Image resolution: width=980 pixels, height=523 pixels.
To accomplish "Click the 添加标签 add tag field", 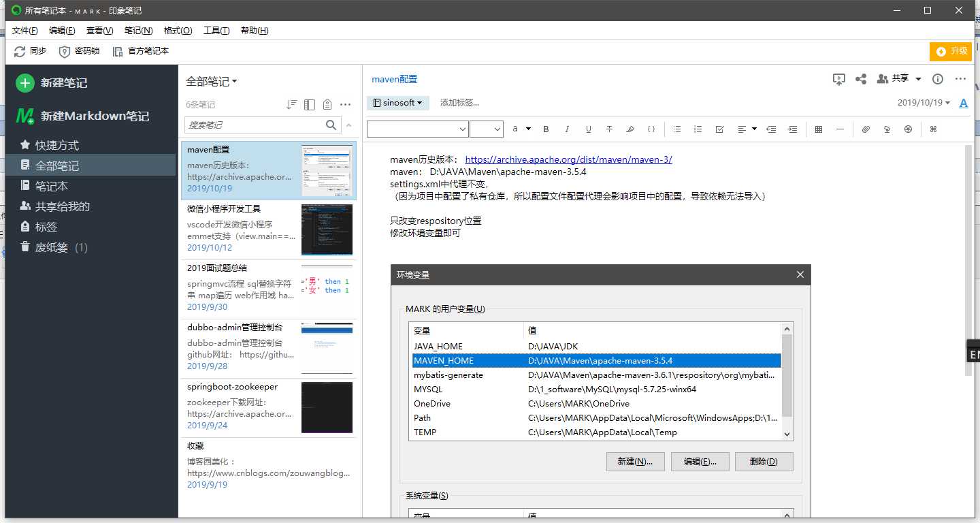I will coord(459,103).
